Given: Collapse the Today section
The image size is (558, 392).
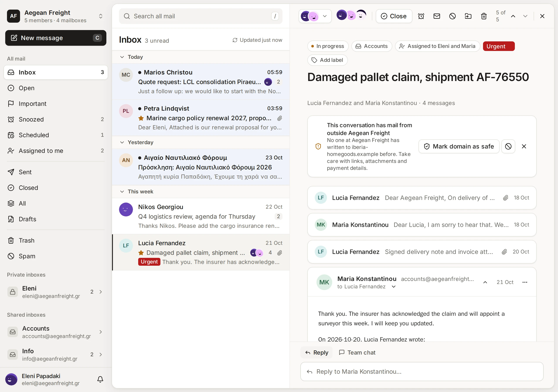Looking at the screenshot, I should click(x=122, y=57).
